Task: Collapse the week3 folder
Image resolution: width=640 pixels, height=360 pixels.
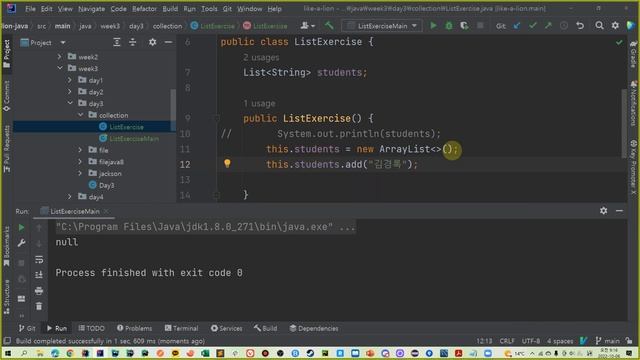Action: coord(60,68)
